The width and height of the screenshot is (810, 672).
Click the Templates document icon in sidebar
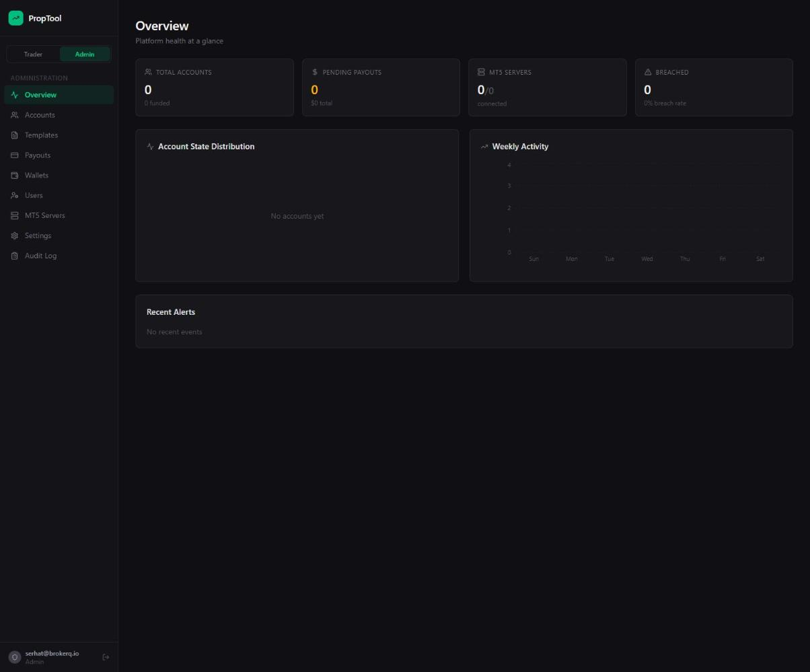[x=14, y=135]
